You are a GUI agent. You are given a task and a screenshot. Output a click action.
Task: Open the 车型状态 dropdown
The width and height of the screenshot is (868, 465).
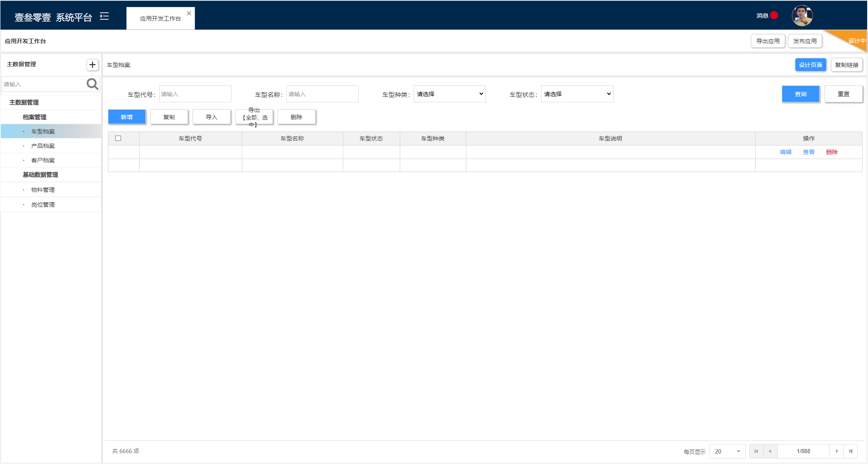(x=577, y=94)
